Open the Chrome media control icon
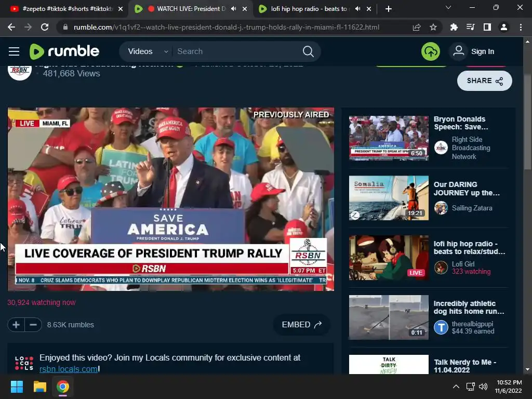Image resolution: width=532 pixels, height=399 pixels. coord(471,27)
